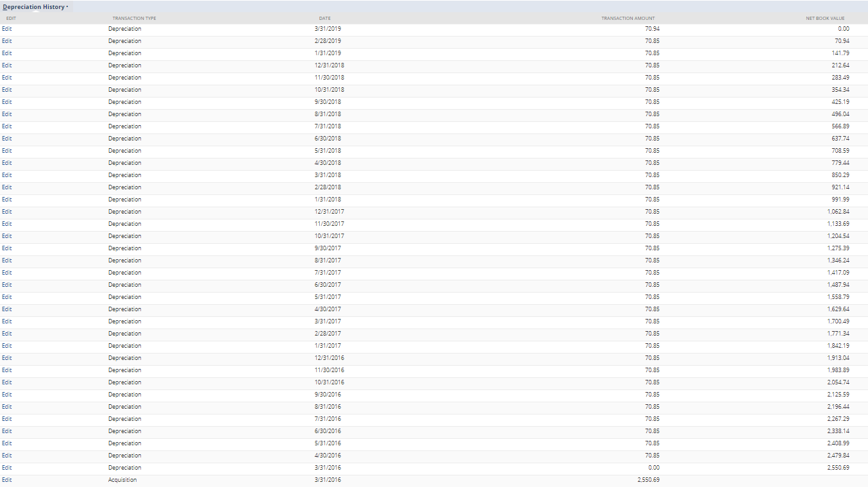This screenshot has width=868, height=487.
Task: Edit the 1/31/2017 depreciation row
Action: [7, 346]
